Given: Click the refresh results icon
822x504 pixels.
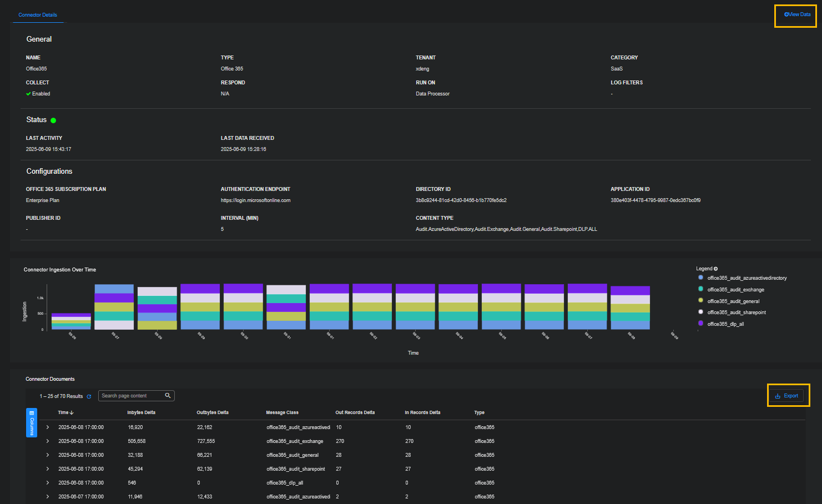Looking at the screenshot, I should tap(89, 396).
